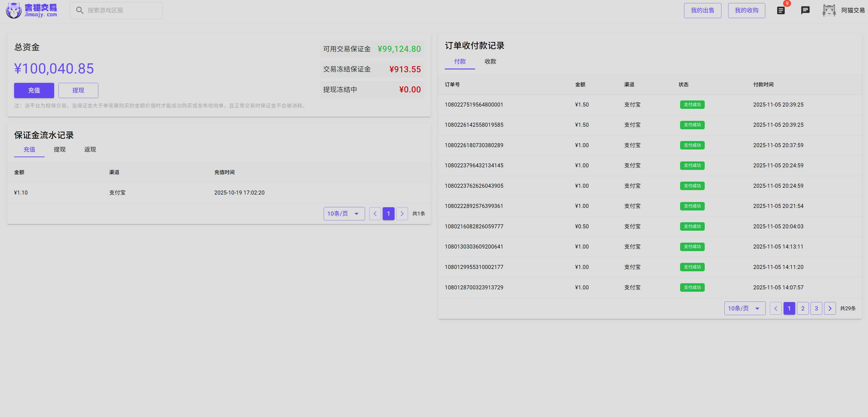The height and width of the screenshot is (417, 868).
Task: Switch to the 提现 tab in 保证金流水记录
Action: 60,149
